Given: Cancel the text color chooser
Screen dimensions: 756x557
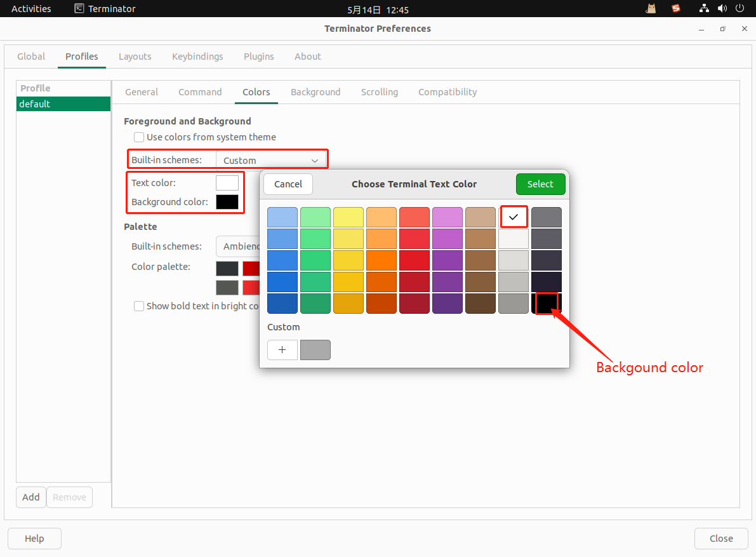Looking at the screenshot, I should tap(288, 184).
